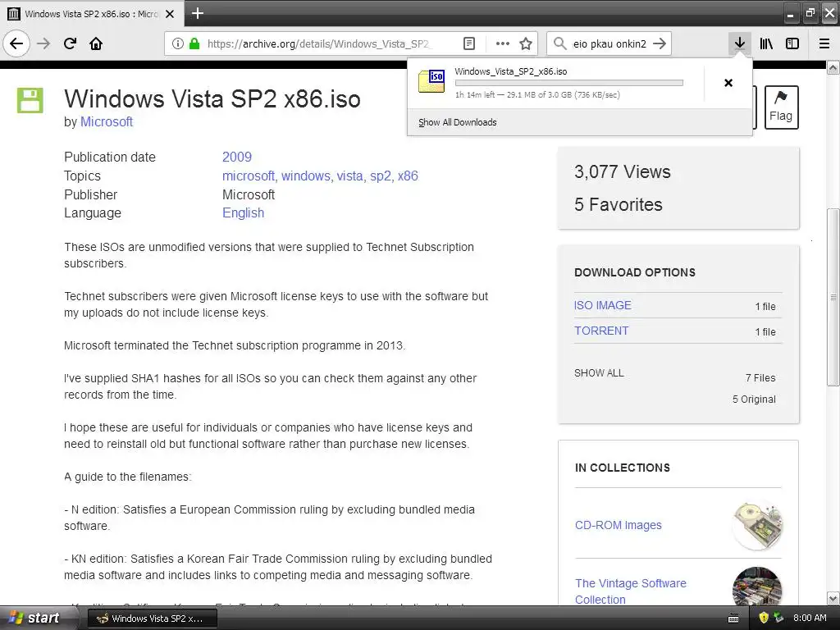840x630 pixels.
Task: Click the CD-ROM Images collection thumbnail
Action: coord(757,525)
